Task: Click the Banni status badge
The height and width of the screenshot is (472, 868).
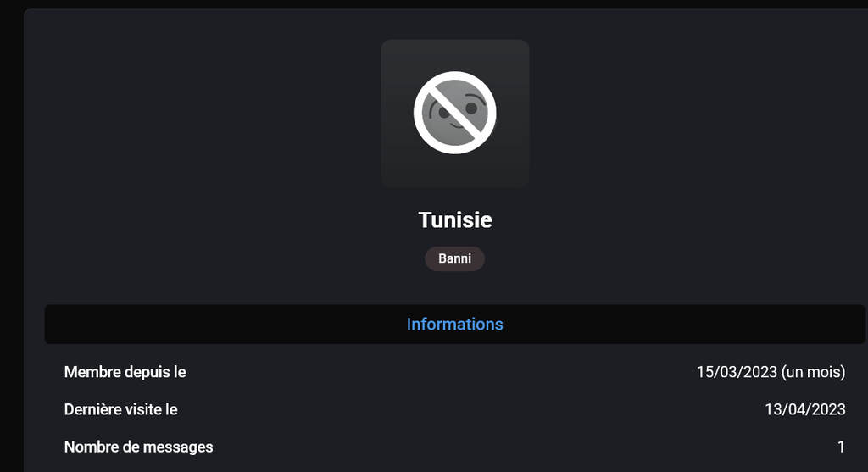Action: [455, 258]
